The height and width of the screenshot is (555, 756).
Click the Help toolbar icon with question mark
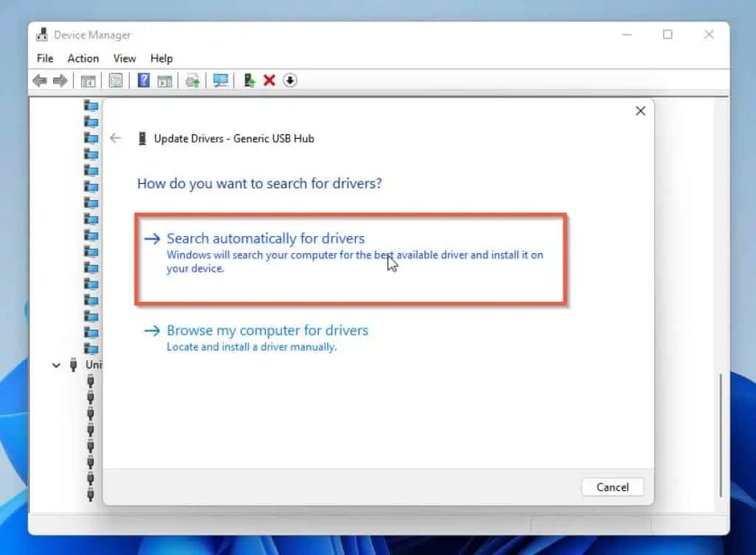tap(142, 80)
